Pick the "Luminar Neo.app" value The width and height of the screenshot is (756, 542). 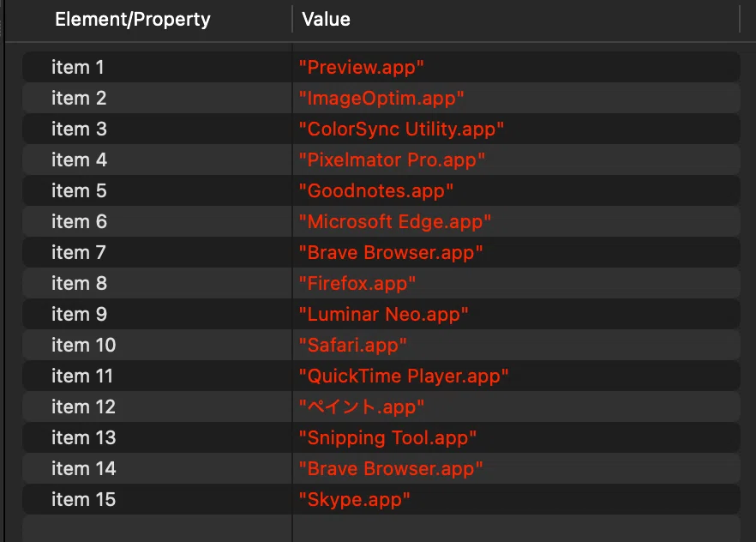(384, 315)
